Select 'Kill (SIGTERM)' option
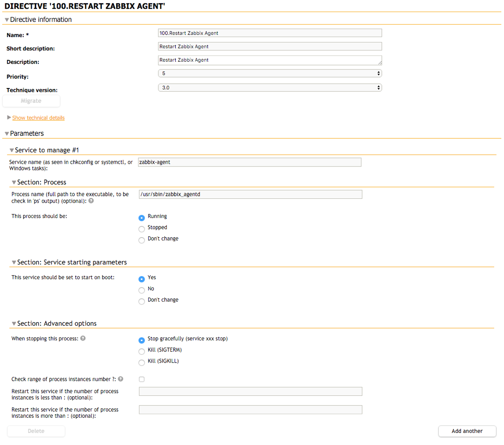504x445 pixels. (141, 351)
